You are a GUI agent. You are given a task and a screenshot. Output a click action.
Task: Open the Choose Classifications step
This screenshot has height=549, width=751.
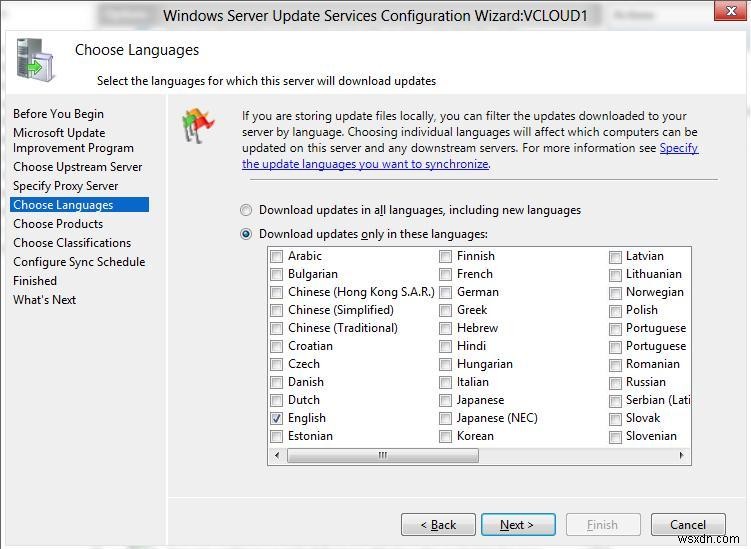coord(72,243)
